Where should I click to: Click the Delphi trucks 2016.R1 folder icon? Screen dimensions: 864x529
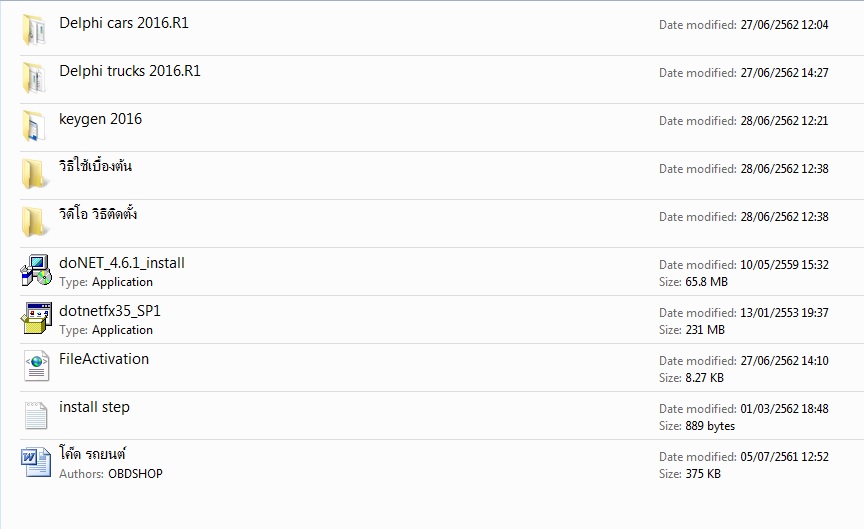click(x=35, y=78)
